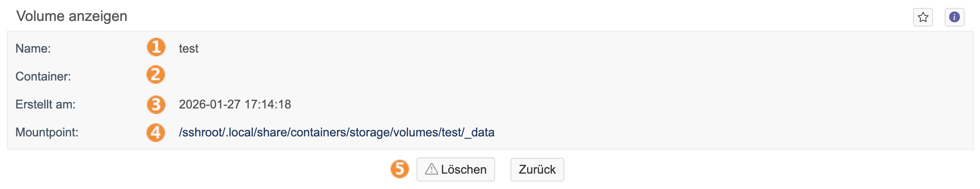
Task: Click warning triangle icon on Löschen
Action: pos(431,169)
